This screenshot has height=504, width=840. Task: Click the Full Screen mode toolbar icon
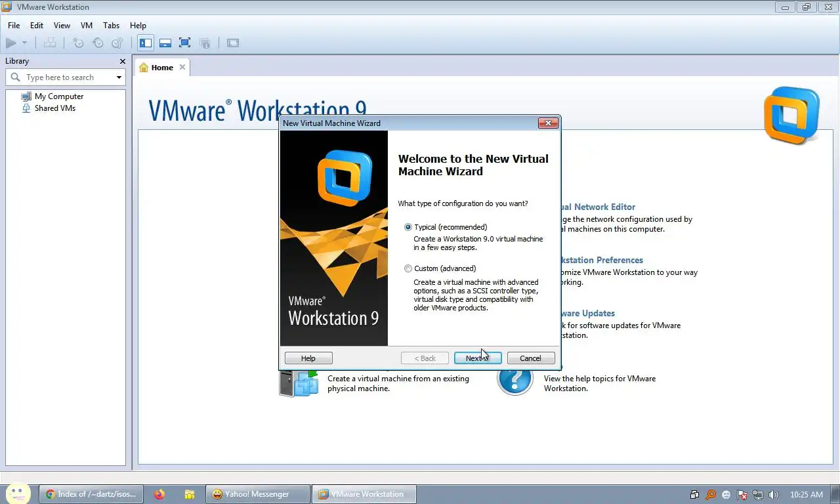[185, 43]
